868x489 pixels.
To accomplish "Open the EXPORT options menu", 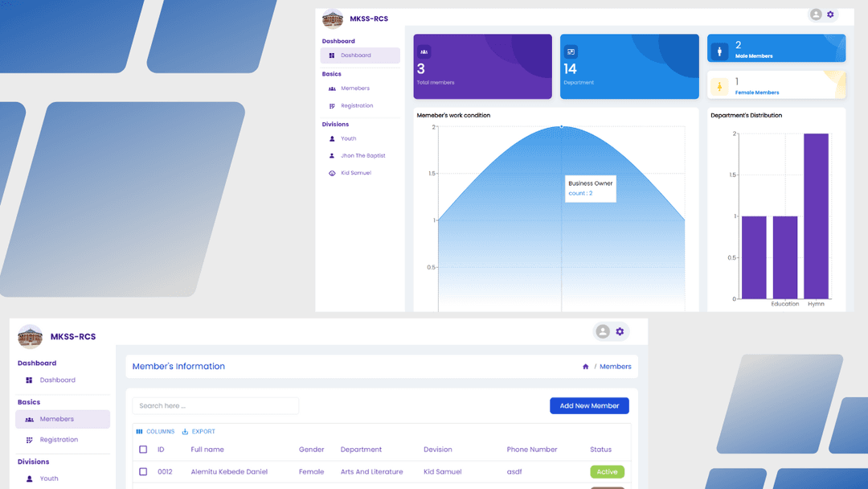I will 199,432.
